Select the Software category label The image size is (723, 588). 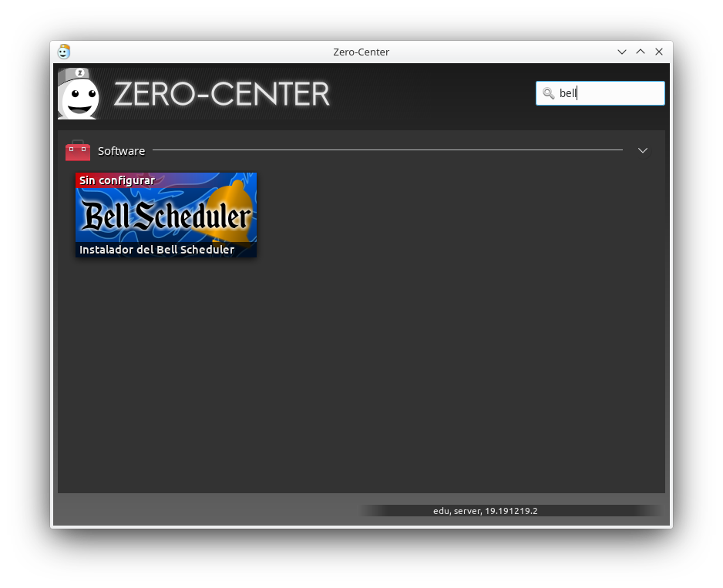pyautogui.click(x=121, y=151)
